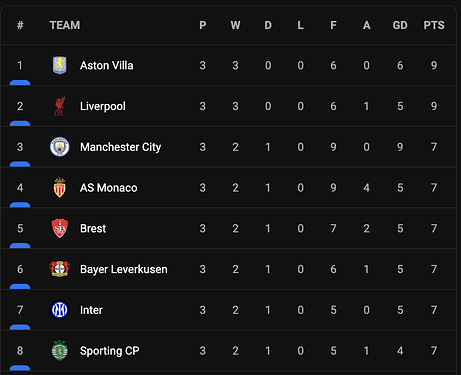Select the Manchester City team name
The width and height of the screenshot is (461, 375).
point(121,147)
